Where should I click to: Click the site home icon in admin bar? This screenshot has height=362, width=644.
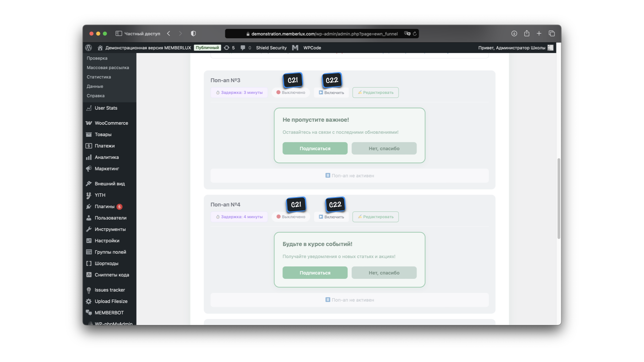(x=100, y=48)
